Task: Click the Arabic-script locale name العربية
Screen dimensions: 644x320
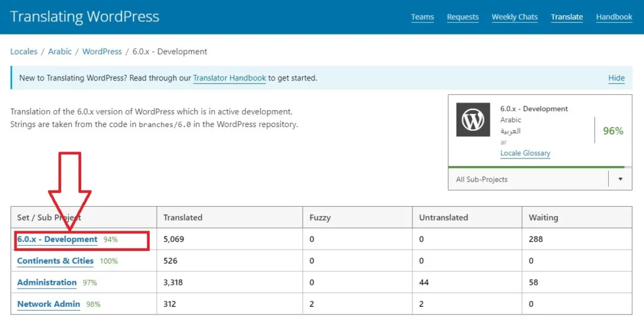Action: click(x=511, y=131)
